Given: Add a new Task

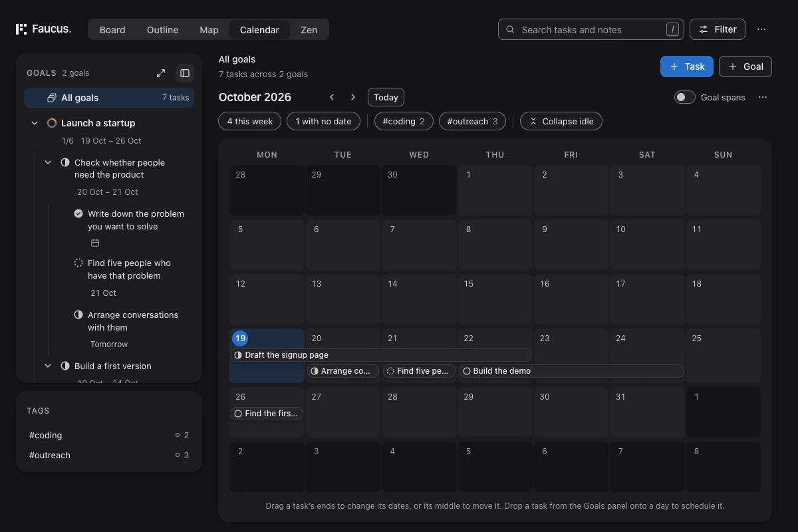Looking at the screenshot, I should coord(687,66).
